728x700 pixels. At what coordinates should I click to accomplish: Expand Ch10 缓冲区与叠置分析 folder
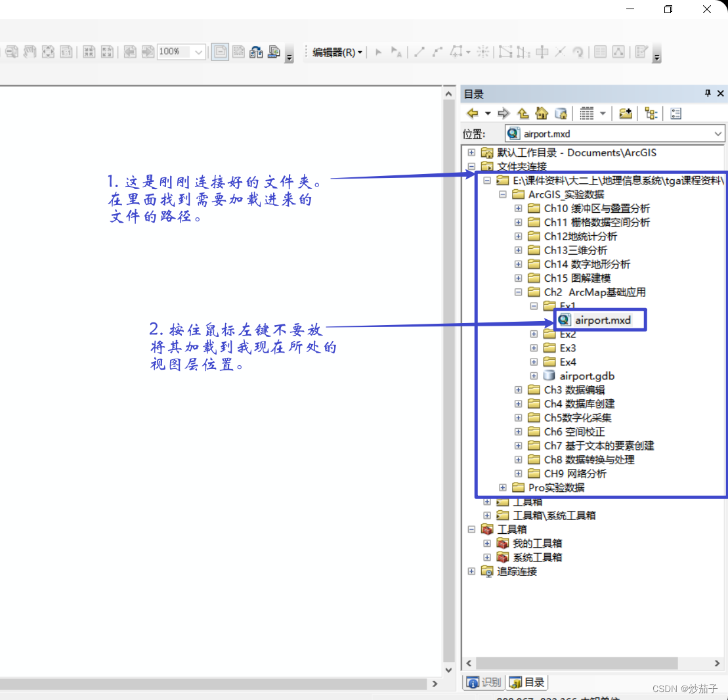(x=518, y=208)
